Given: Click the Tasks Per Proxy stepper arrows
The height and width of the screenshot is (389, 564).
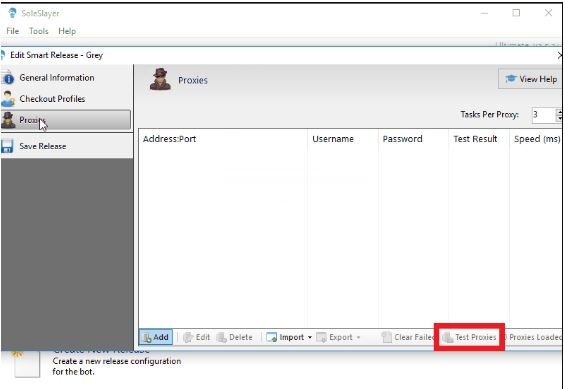Looking at the screenshot, I should pos(559,115).
